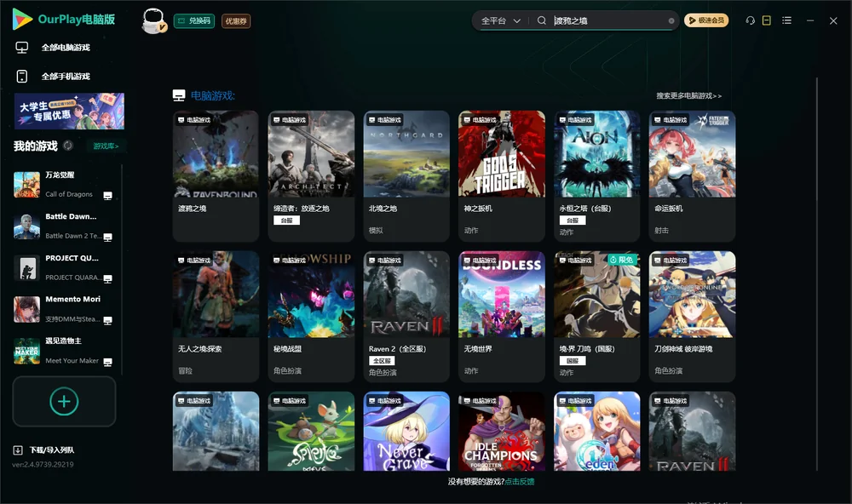Close the OurPlay window
The height and width of the screenshot is (504, 852).
(833, 20)
